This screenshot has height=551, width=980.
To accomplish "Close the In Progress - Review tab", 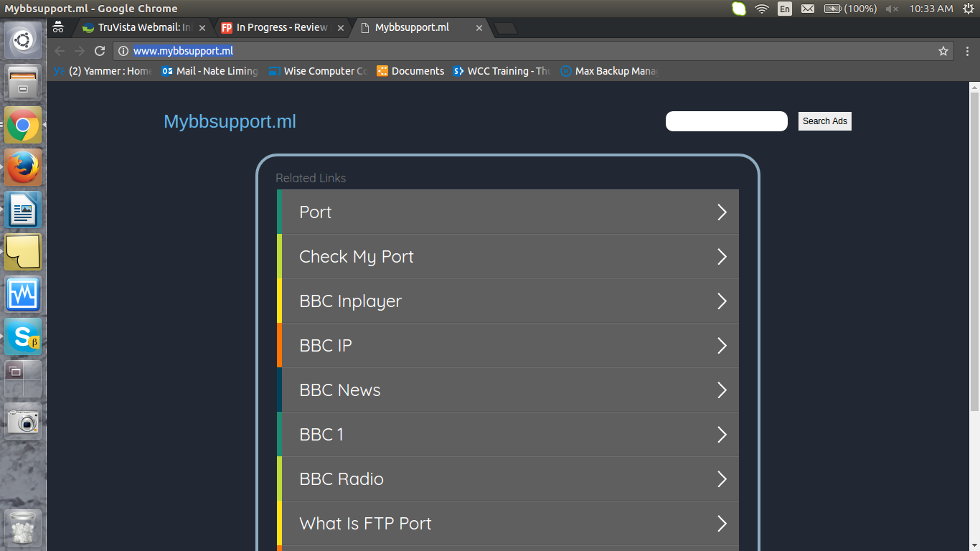I will click(341, 28).
